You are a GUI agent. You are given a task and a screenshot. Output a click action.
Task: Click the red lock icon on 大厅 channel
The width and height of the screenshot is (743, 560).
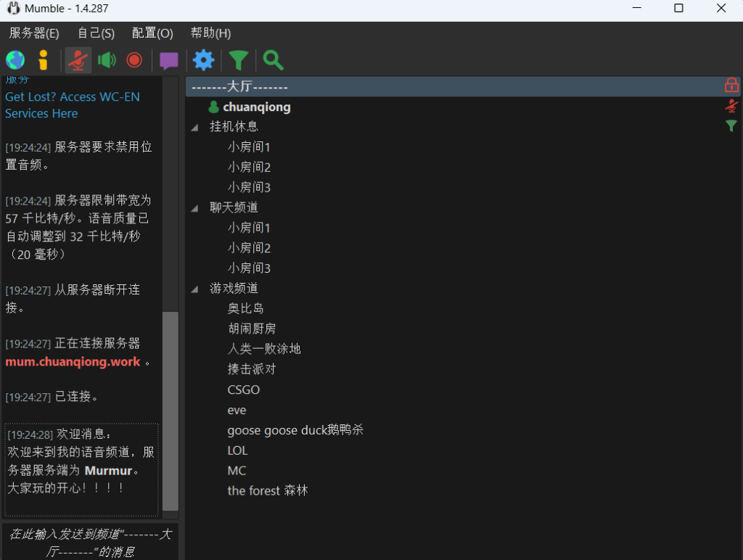click(x=731, y=86)
